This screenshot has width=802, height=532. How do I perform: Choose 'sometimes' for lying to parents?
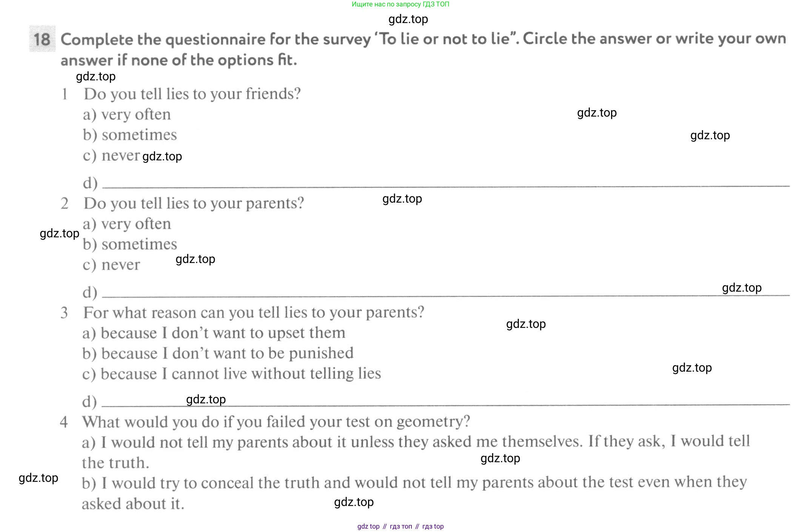130,244
